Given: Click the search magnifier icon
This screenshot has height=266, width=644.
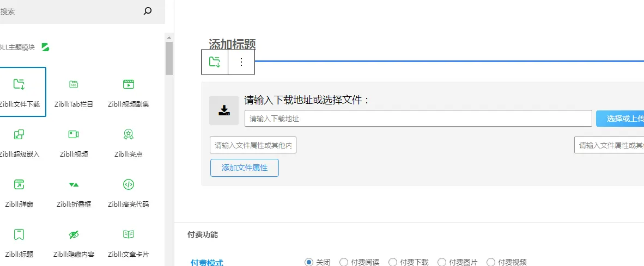Looking at the screenshot, I should coord(148,11).
